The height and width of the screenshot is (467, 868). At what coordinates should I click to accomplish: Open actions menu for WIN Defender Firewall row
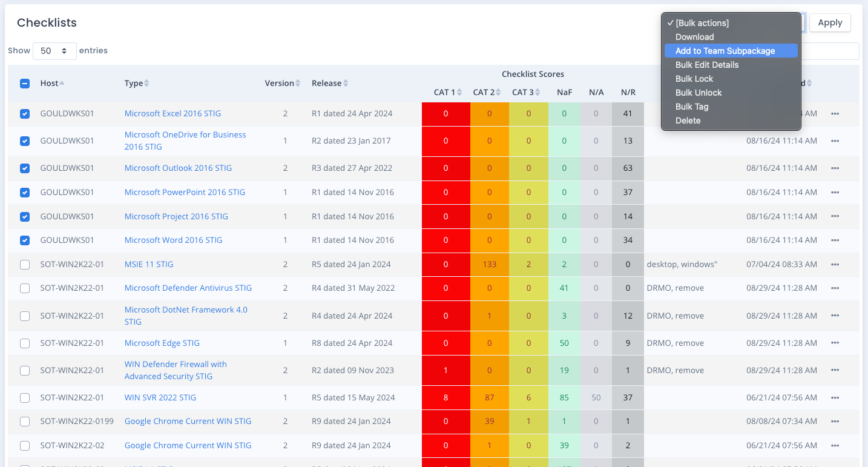(x=835, y=370)
